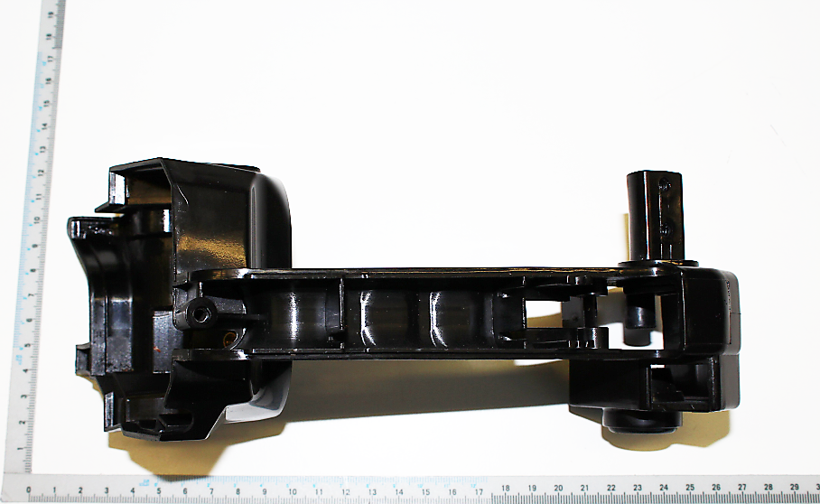This screenshot has height=504, width=820.
Task: Click the 0 mark on the bottom ruler
Action: click(x=28, y=489)
